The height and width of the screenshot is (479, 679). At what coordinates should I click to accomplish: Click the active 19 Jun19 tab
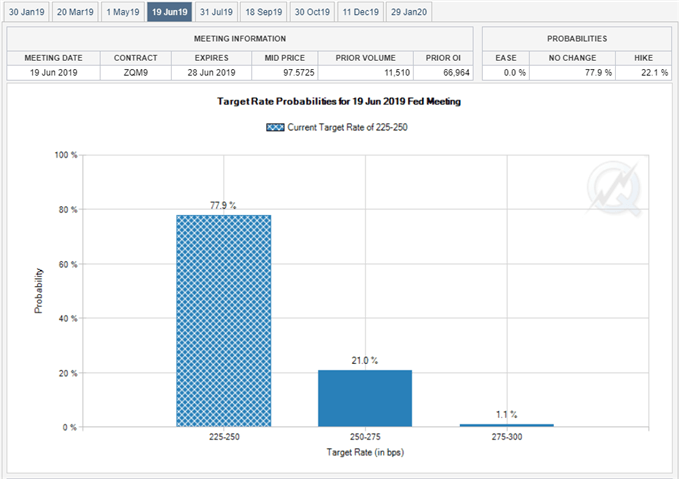(169, 12)
